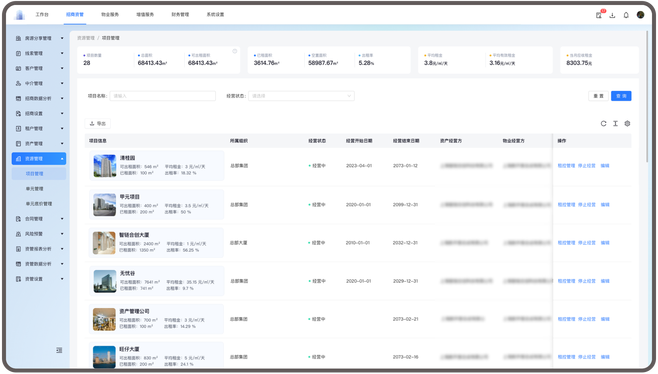Click 停止经营 for the 甲元项目 row

pos(587,205)
